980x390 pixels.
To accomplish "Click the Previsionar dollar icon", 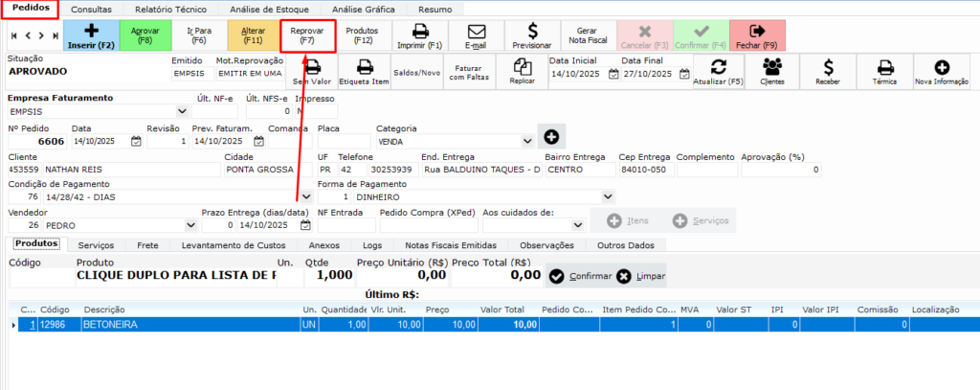I will [532, 30].
